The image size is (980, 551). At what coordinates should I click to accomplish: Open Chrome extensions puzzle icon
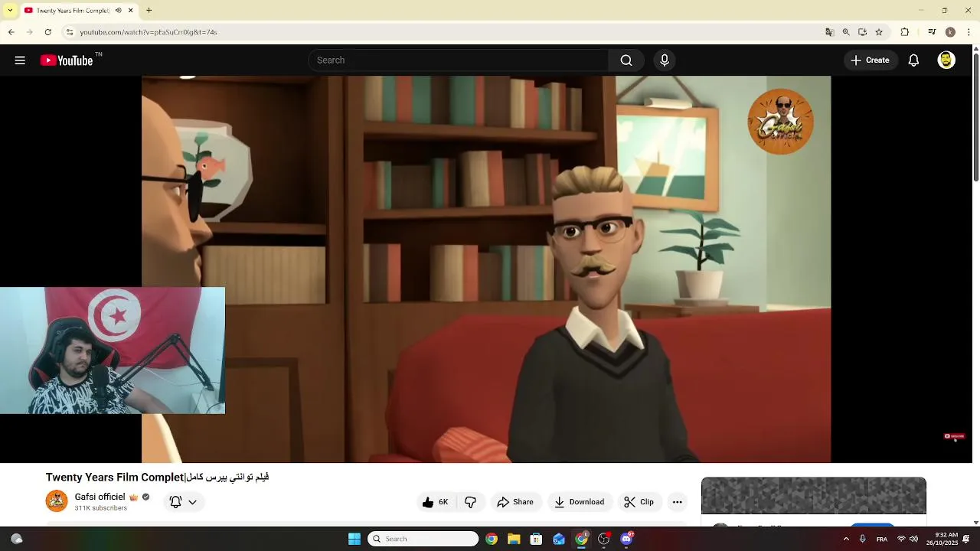pos(904,32)
